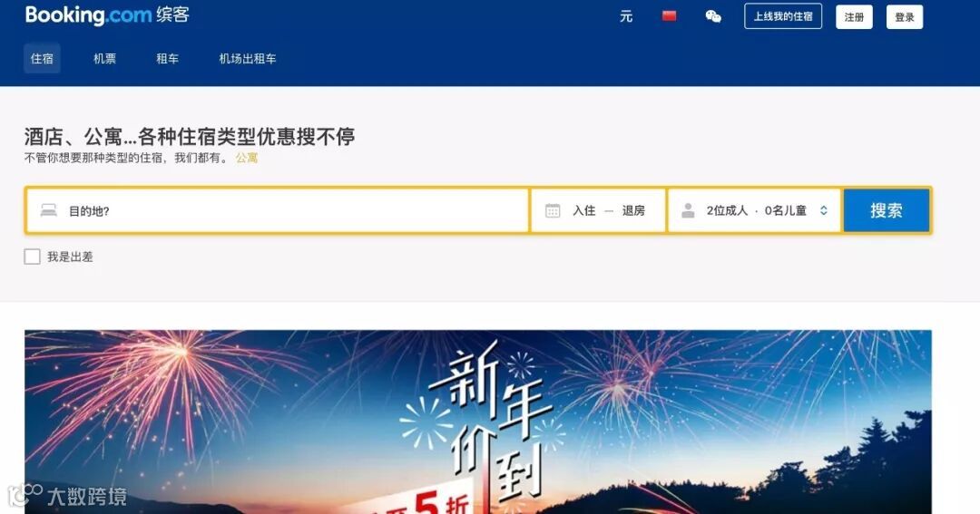The image size is (980, 514).
Task: Click the 目的地? destination input field
Action: click(278, 210)
